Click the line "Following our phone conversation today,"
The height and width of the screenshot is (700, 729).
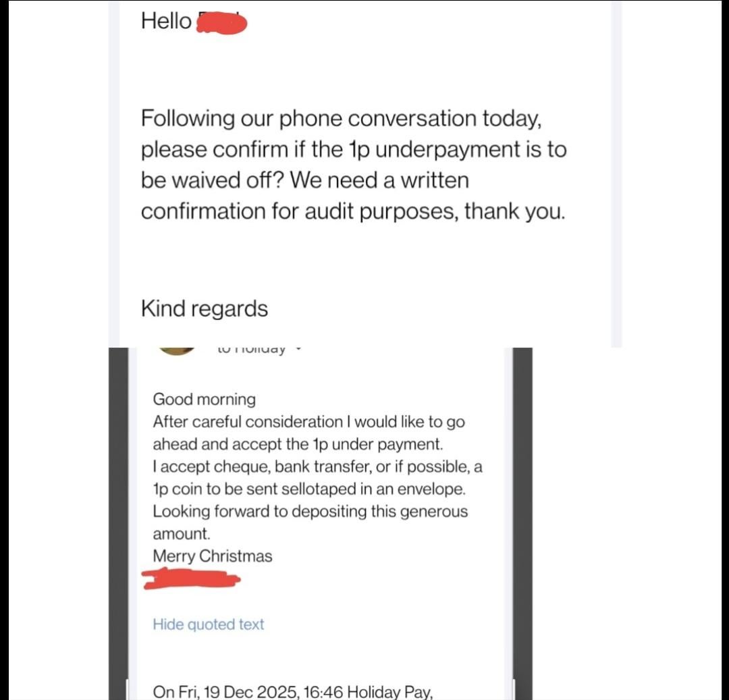pos(341,119)
